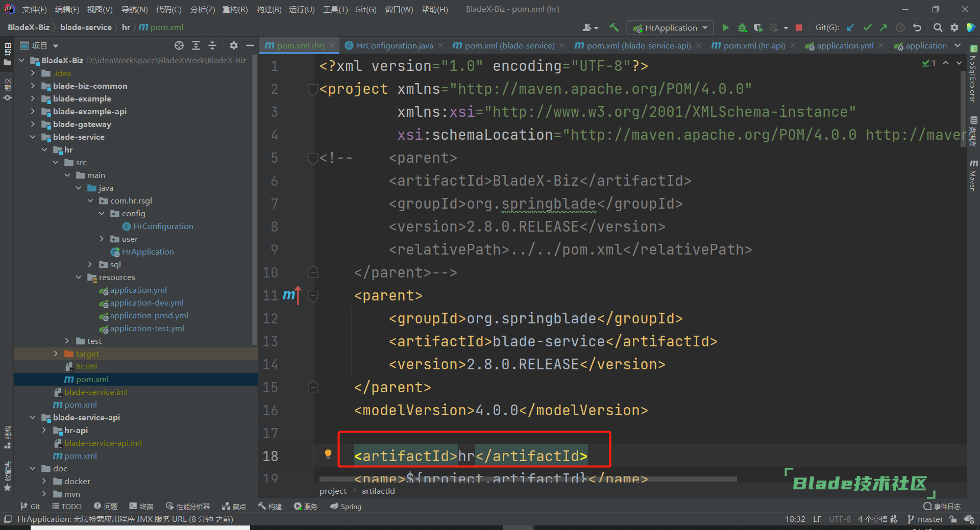Show hidden editor tabs chevron

tap(958, 45)
